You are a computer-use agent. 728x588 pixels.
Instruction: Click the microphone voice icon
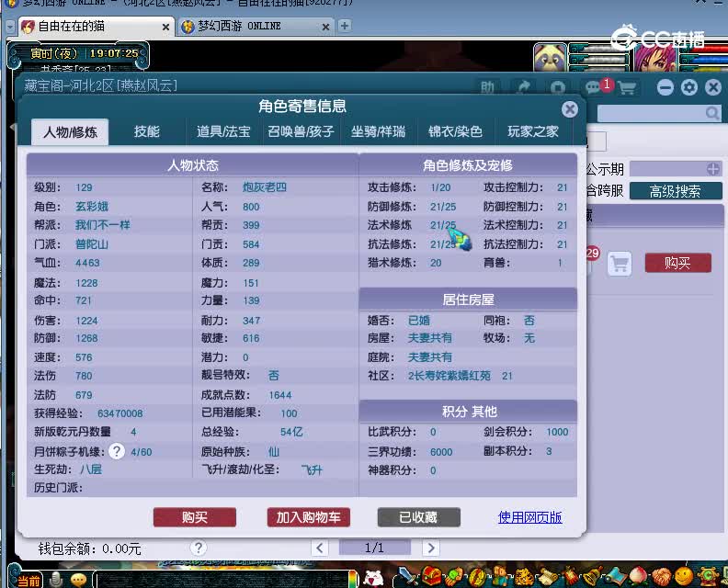tap(56, 579)
